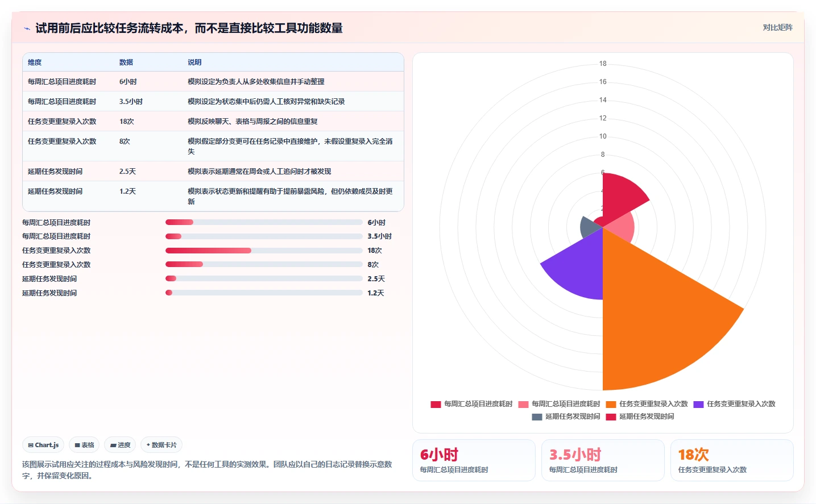Click description starting 模拟假定部分变更可在任务记录中直接维护

pyautogui.click(x=290, y=147)
